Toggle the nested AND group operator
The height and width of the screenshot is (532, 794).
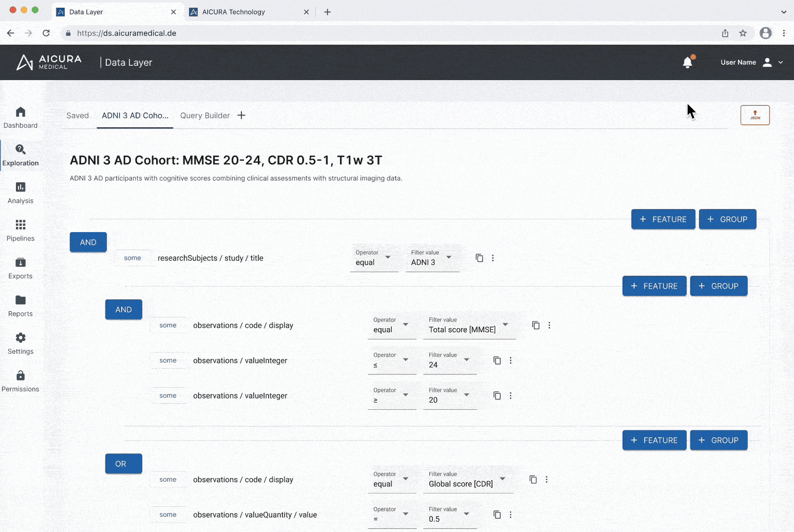coord(124,309)
